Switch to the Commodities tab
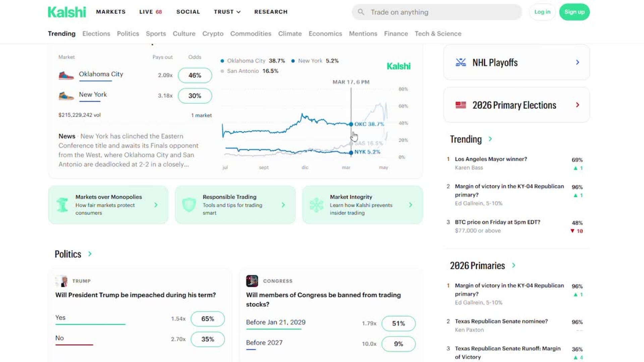The height and width of the screenshot is (362, 644). 251,34
